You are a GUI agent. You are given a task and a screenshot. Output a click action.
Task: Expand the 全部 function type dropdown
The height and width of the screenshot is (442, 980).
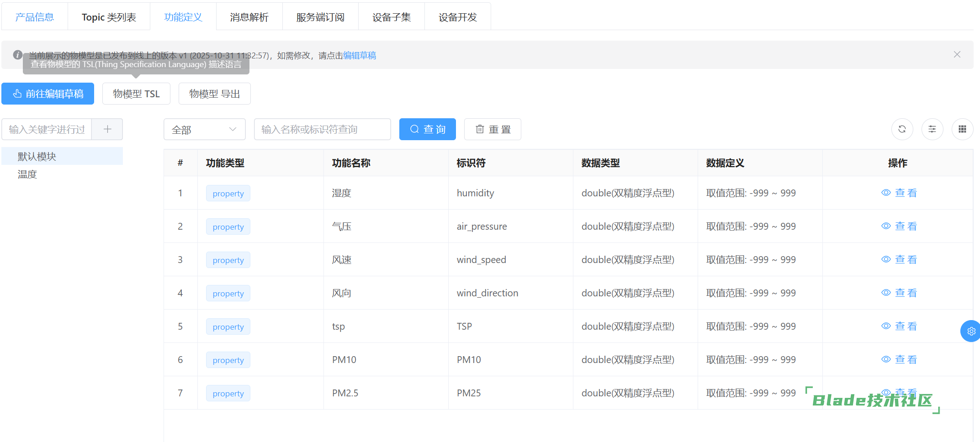pyautogui.click(x=204, y=130)
